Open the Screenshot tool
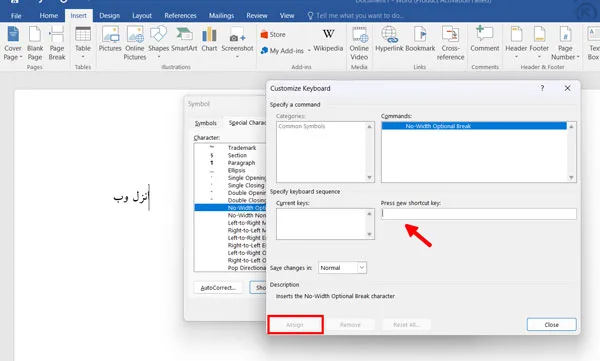600x361 pixels. coord(237,42)
